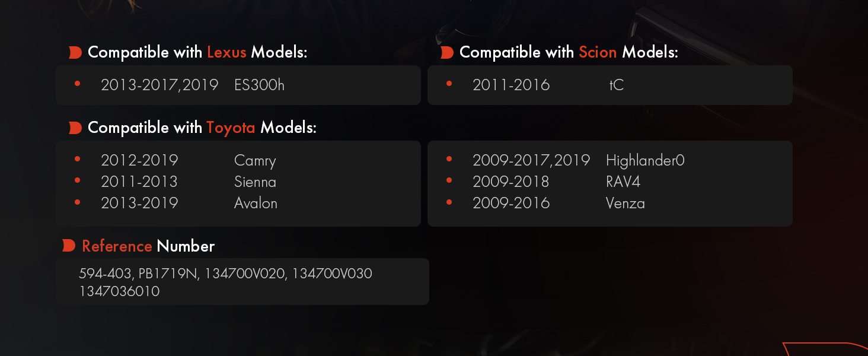Click reference number 1347036010
The height and width of the screenshot is (356, 868).
(x=119, y=291)
